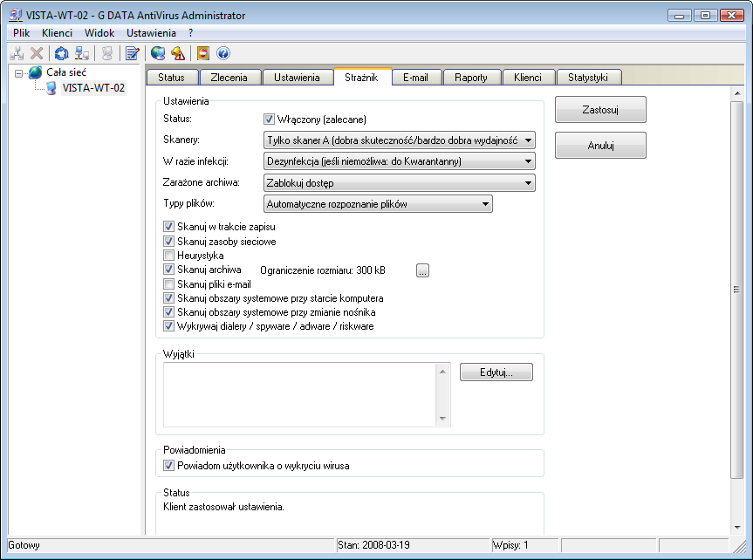Click inside the Wyjątki list box
The height and width of the screenshot is (560, 753).
pyautogui.click(x=299, y=395)
